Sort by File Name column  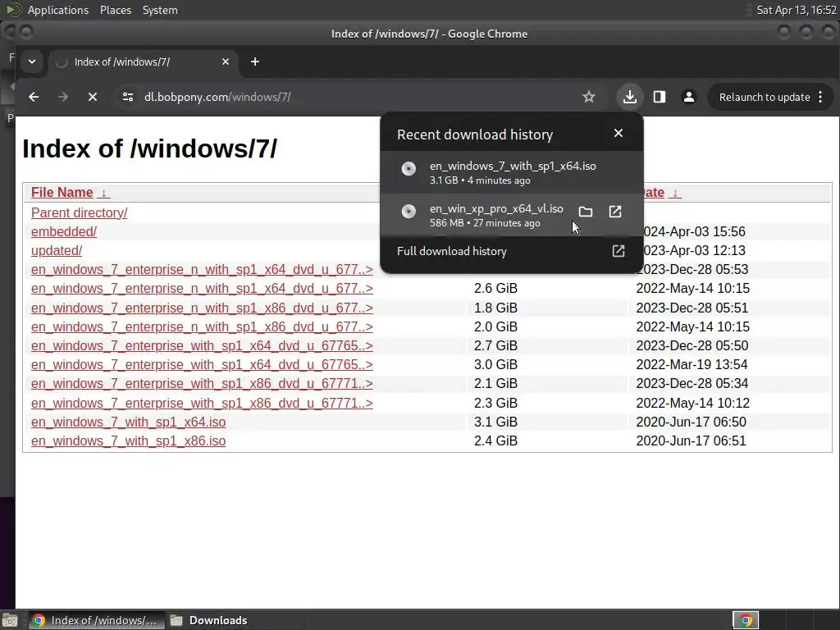[x=62, y=192]
